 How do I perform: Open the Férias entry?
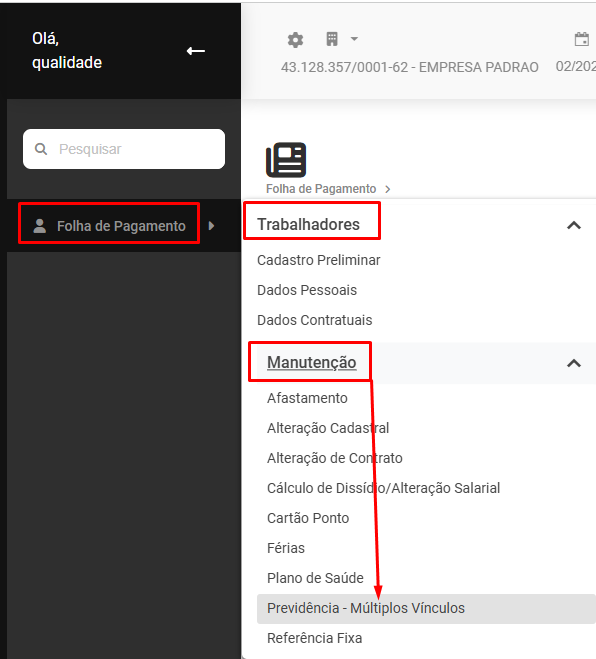tap(286, 548)
